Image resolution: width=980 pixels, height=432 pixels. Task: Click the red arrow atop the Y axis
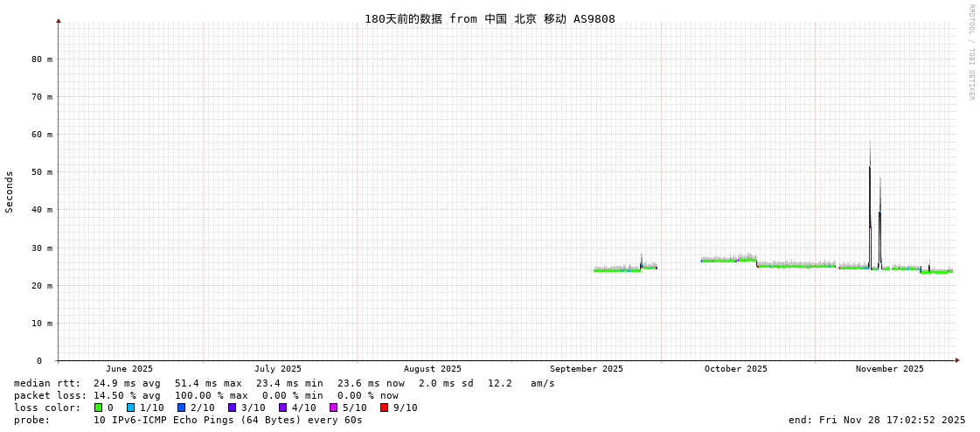[x=59, y=20]
